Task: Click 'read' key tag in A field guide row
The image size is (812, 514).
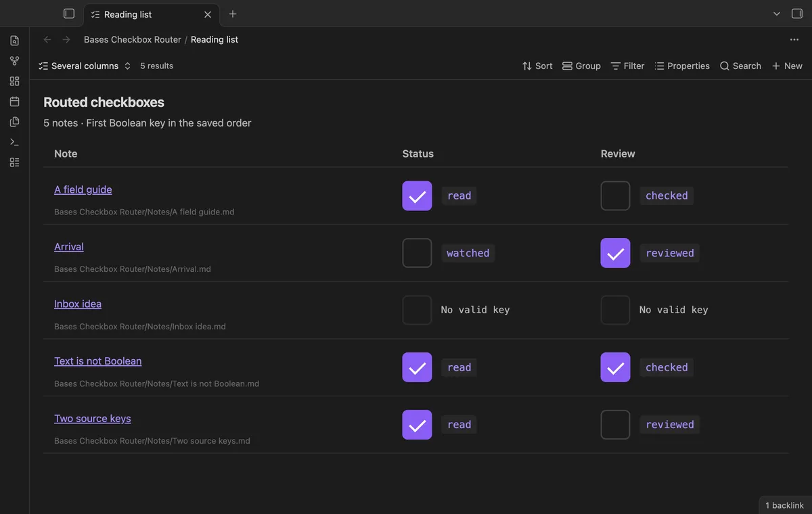Action: pos(459,195)
